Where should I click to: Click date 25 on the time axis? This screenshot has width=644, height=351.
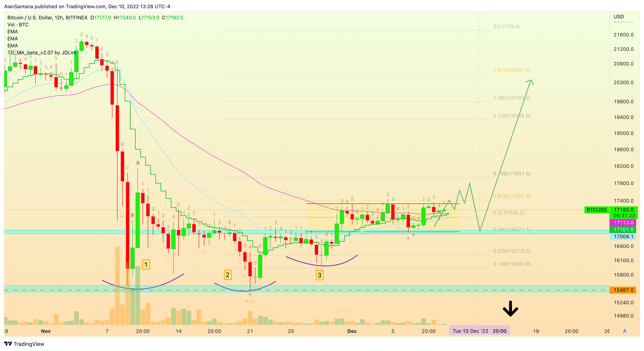click(x=291, y=331)
